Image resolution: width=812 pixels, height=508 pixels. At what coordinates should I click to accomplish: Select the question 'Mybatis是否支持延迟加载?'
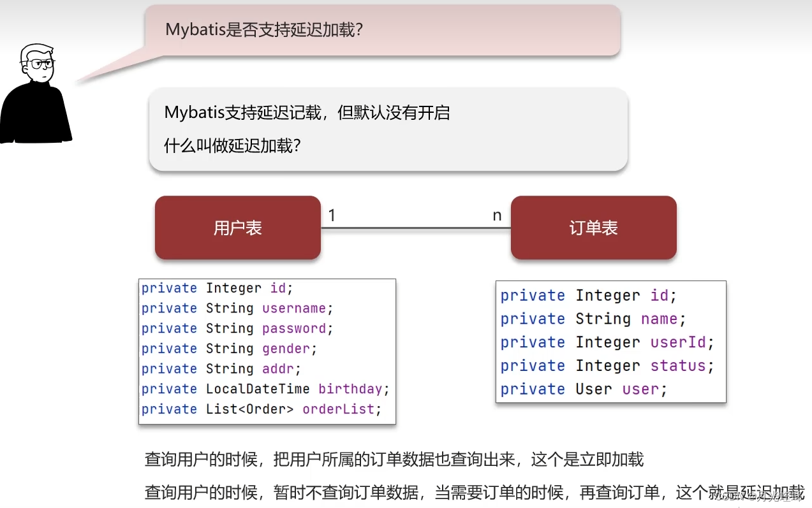tap(263, 29)
